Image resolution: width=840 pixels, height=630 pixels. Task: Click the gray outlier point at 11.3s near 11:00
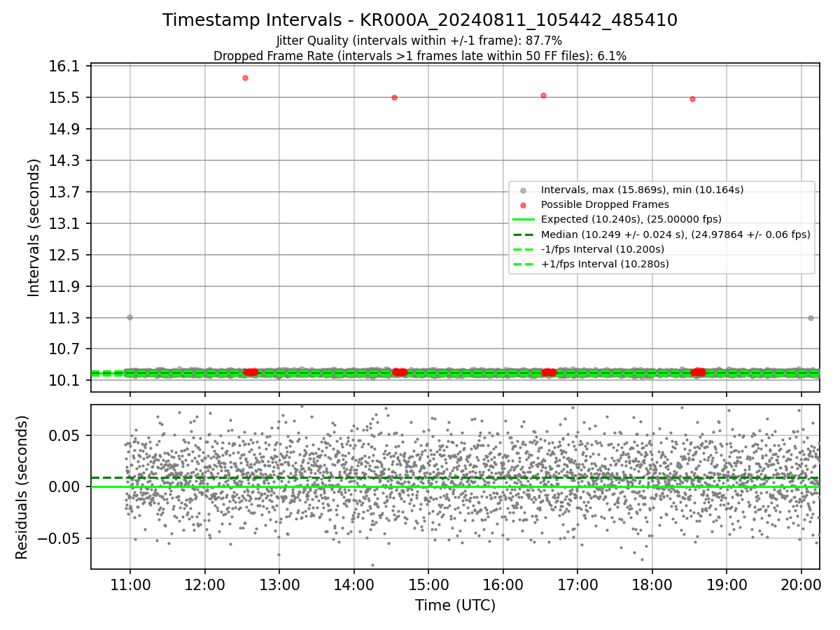point(129,317)
